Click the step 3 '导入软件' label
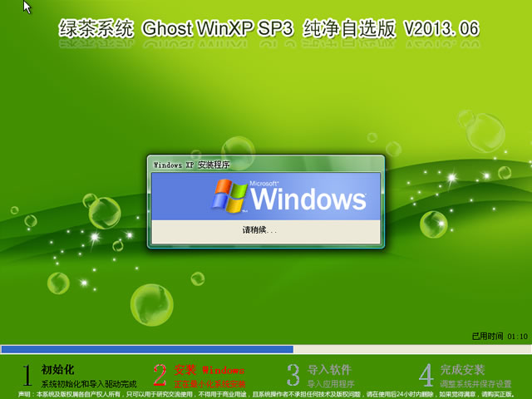The width and height of the screenshot is (532, 399). coord(329,369)
